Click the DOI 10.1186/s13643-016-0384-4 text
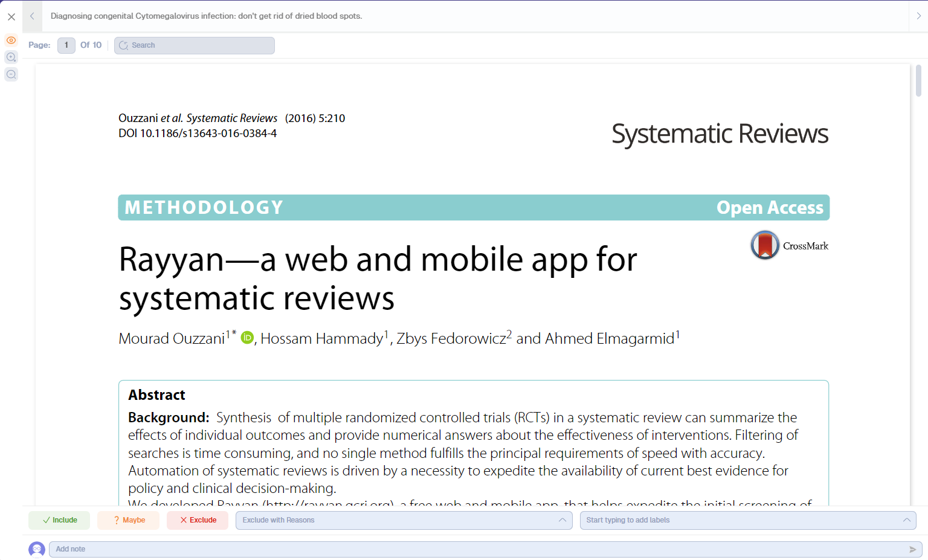 [x=198, y=134]
